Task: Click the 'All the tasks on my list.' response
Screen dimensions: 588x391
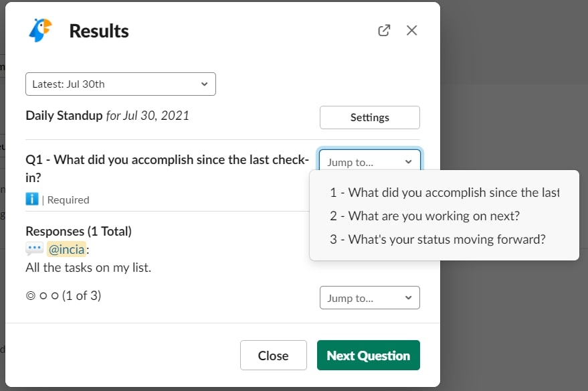Action: (x=88, y=268)
